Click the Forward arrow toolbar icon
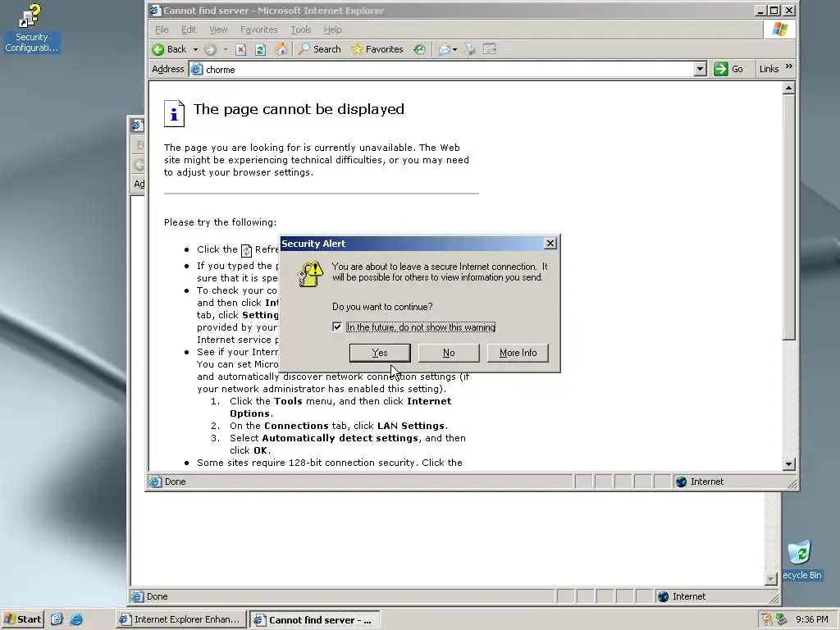 211,50
